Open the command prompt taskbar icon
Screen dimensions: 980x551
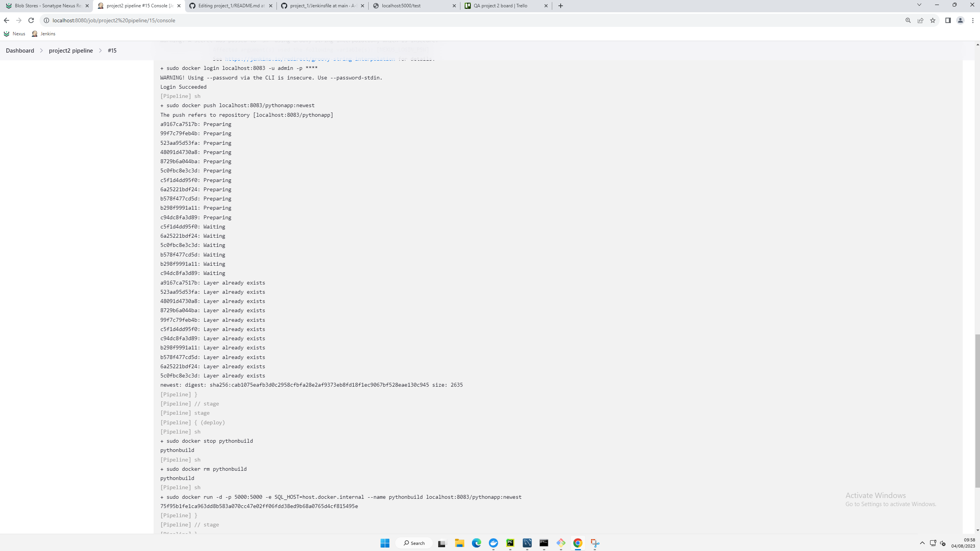[544, 543]
